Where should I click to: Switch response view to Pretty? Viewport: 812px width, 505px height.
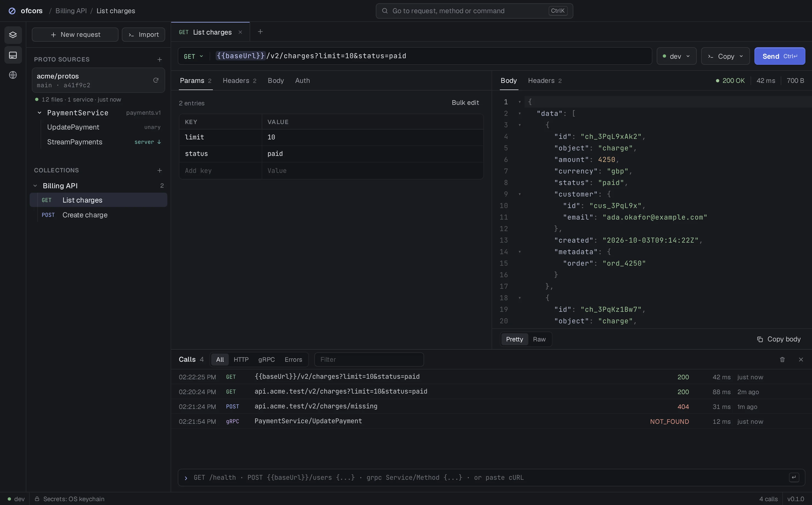(x=514, y=339)
